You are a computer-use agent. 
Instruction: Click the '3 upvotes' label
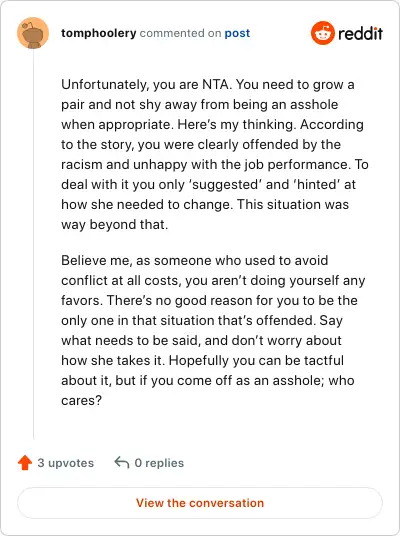tap(66, 463)
